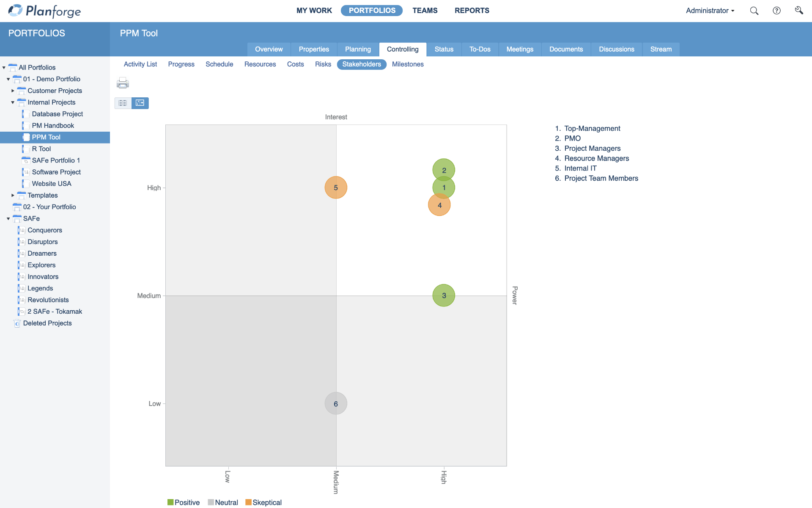Open the Activity List sub-tab

[x=140, y=64]
